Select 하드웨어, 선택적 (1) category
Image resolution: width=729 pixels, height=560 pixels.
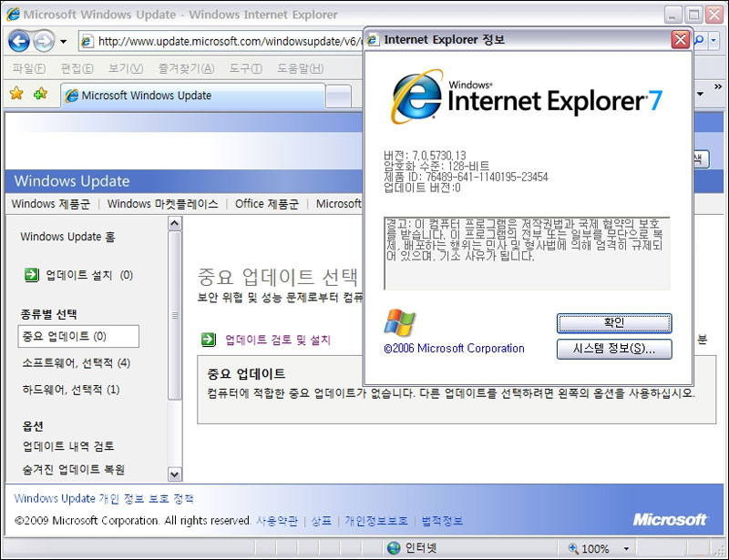coord(71,390)
